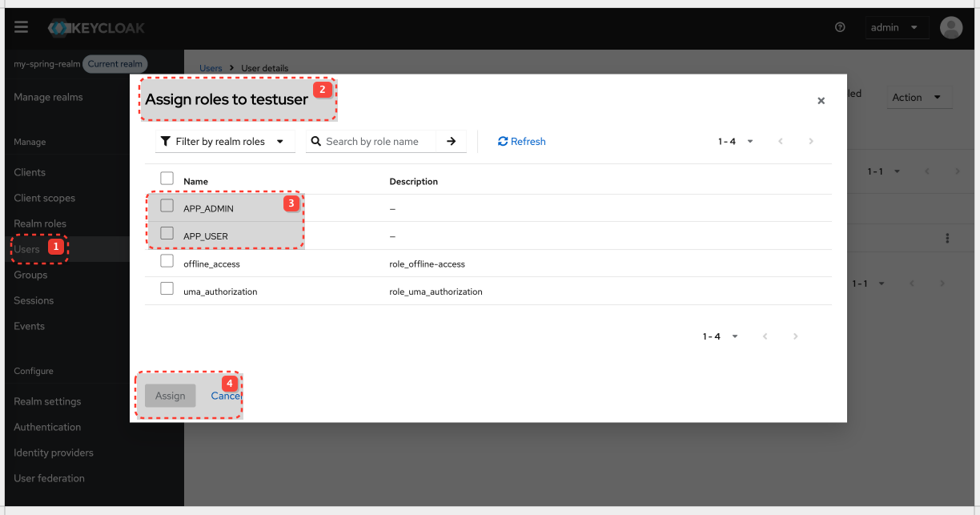980x515 pixels.
Task: Navigate to Authentication in the sidebar
Action: point(46,427)
